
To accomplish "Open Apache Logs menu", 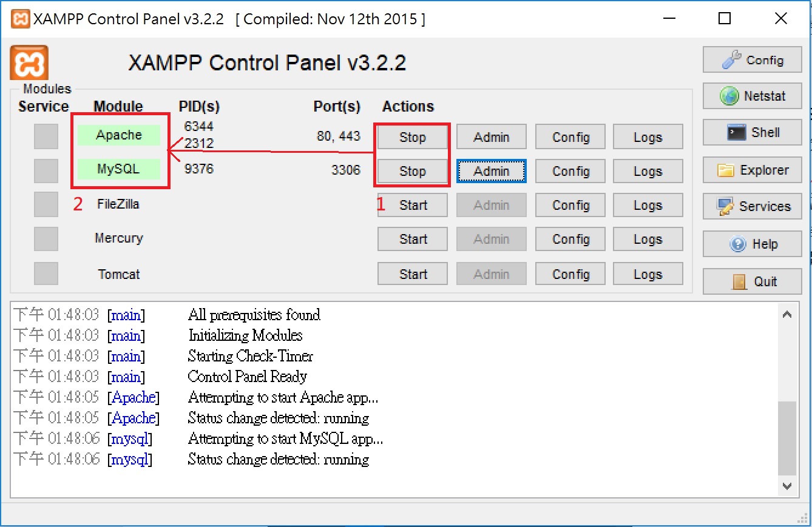I will (648, 137).
